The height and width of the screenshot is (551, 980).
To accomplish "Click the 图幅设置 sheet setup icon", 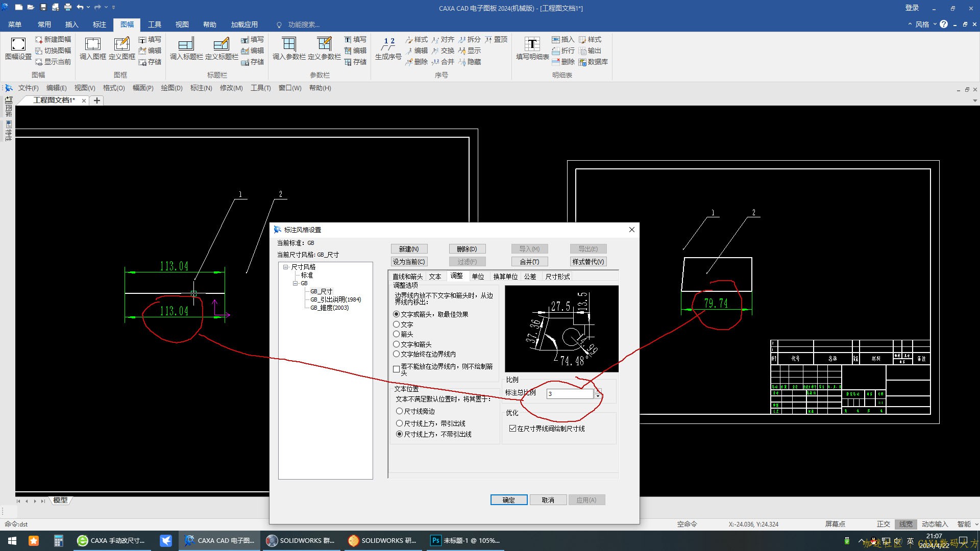I will (18, 44).
